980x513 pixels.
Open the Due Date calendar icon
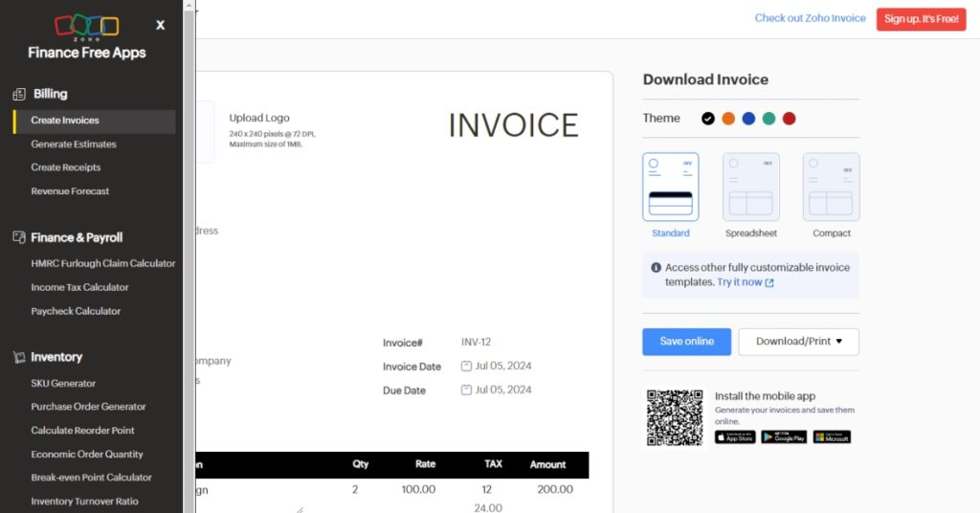[466, 390]
